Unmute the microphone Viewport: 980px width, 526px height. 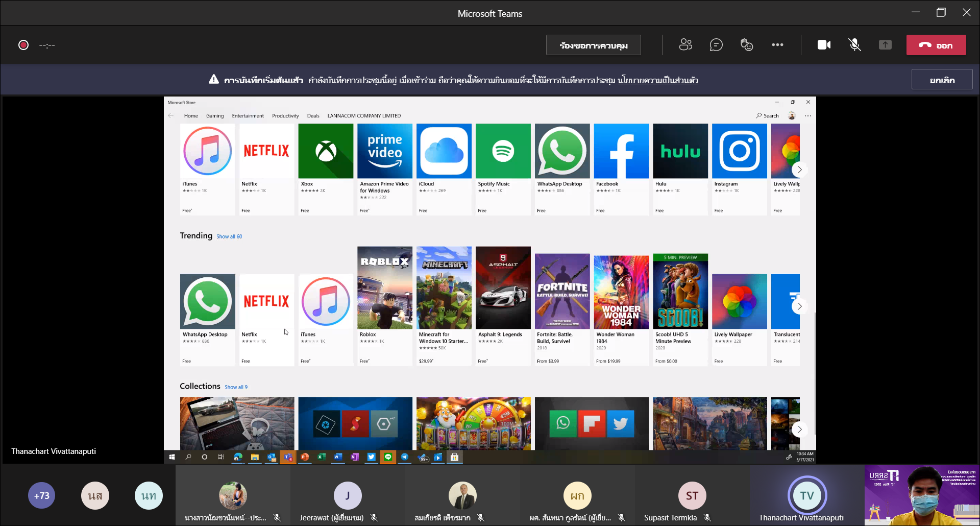(x=854, y=45)
